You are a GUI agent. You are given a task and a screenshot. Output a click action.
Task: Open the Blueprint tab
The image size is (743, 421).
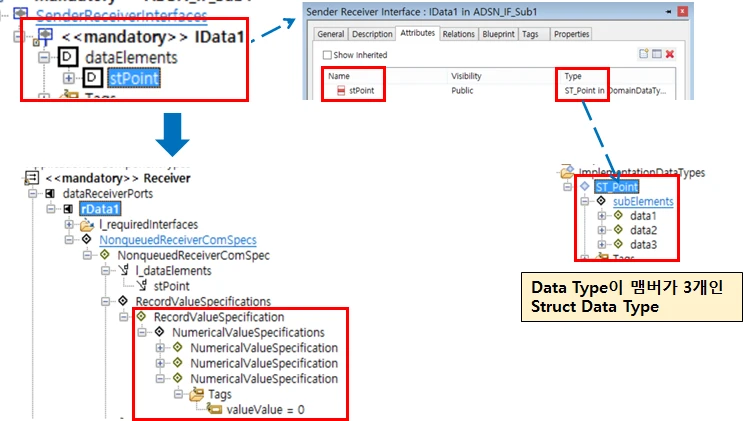498,34
